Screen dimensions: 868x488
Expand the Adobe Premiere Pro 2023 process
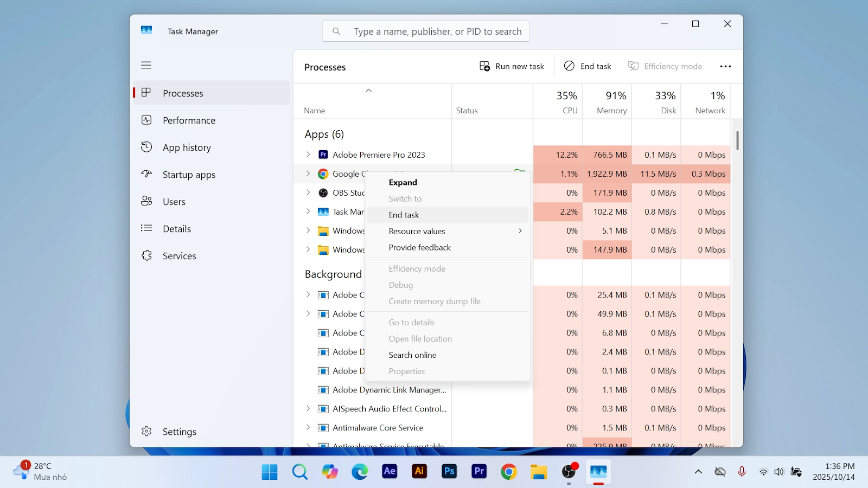click(x=308, y=155)
